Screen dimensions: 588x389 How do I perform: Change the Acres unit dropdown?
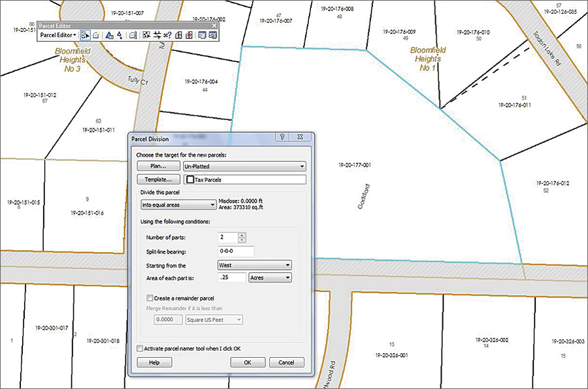click(x=270, y=277)
